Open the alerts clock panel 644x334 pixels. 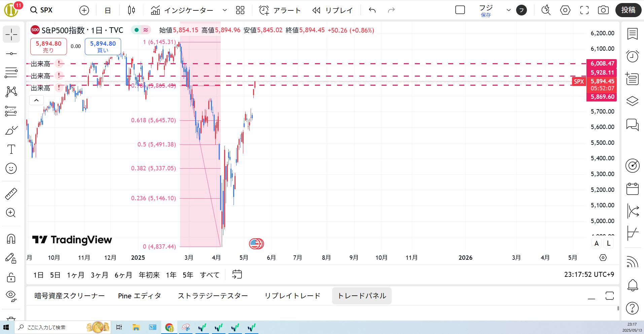[633, 56]
